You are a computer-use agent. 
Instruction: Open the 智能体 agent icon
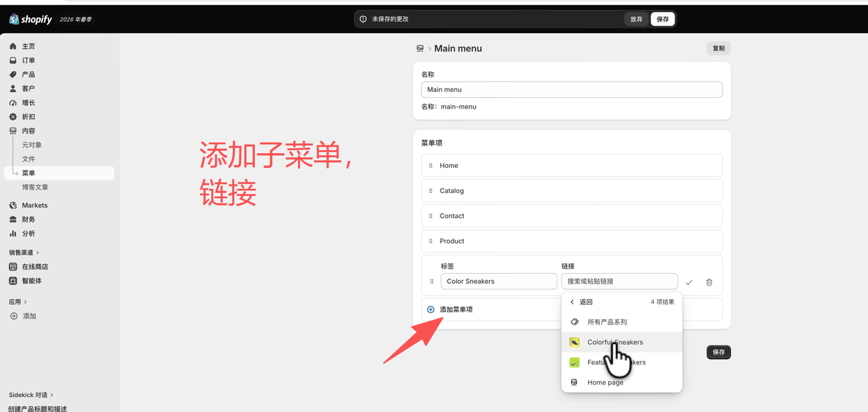[x=13, y=281]
